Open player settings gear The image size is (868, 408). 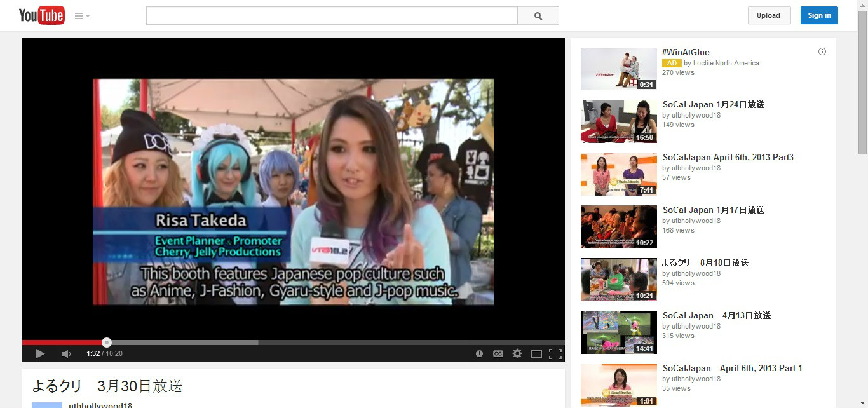coord(517,353)
